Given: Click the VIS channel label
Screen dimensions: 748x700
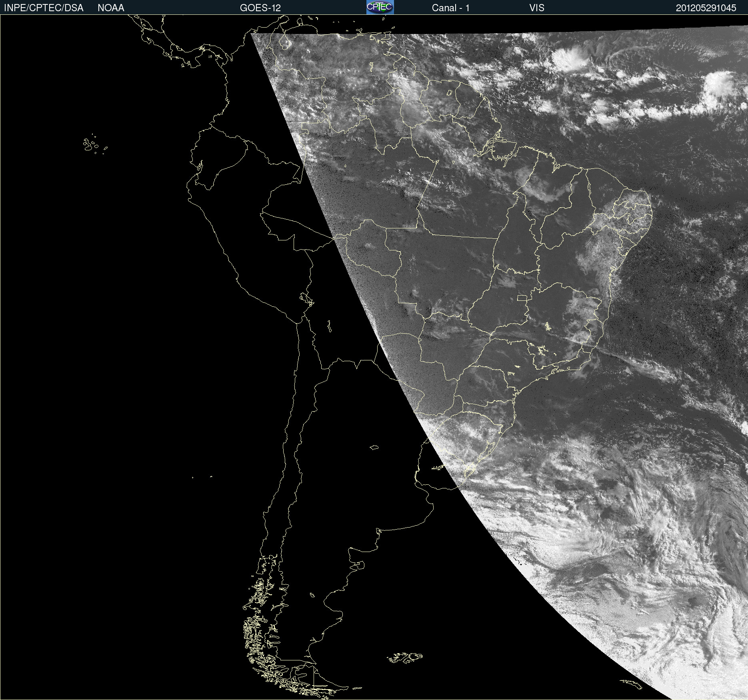Looking at the screenshot, I should [x=537, y=8].
